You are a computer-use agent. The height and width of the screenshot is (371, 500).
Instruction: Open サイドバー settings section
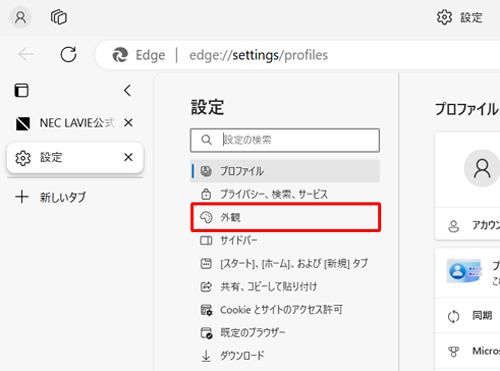(x=285, y=240)
